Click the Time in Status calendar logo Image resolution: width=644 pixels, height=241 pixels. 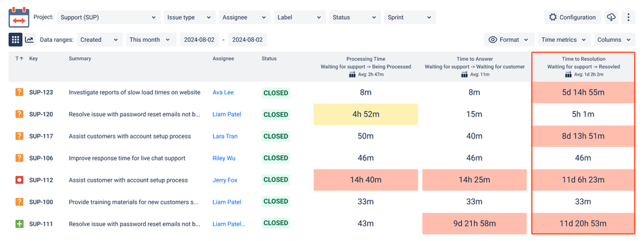19,17
